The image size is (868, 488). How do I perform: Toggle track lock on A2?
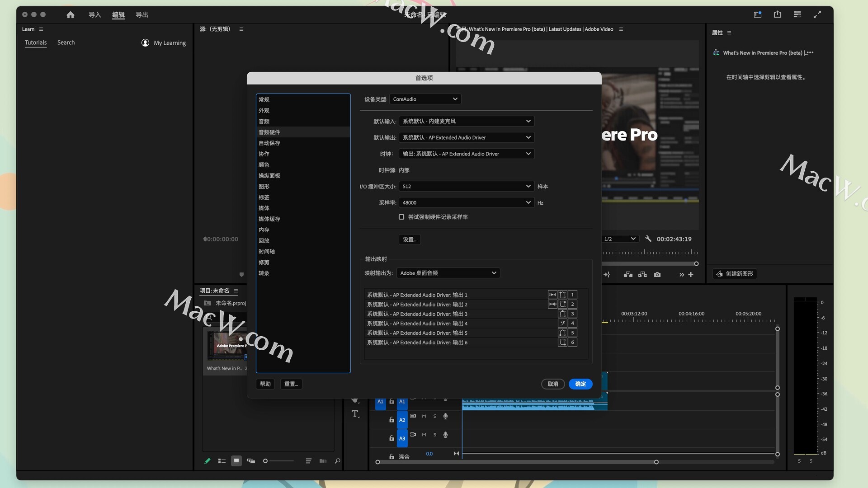(392, 420)
